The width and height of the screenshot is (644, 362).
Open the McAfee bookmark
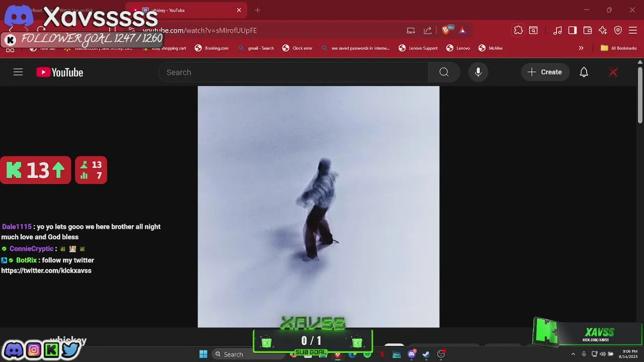pyautogui.click(x=491, y=48)
